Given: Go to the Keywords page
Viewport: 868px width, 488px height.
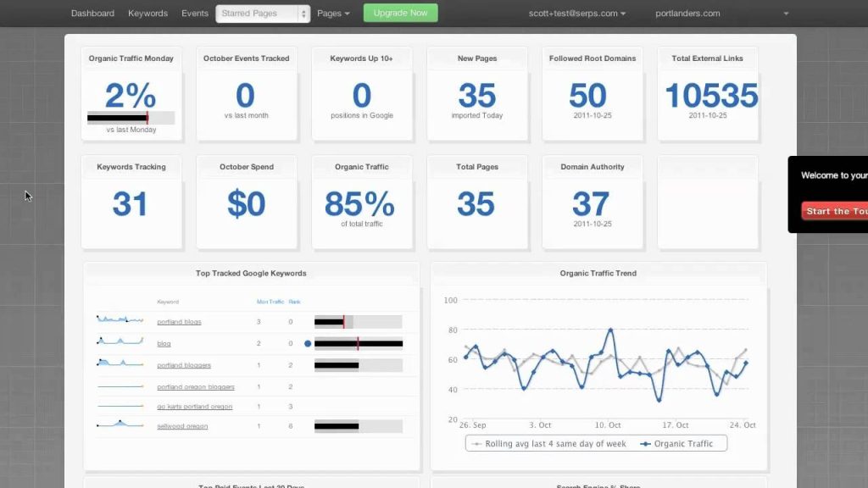Looking at the screenshot, I should [x=147, y=14].
